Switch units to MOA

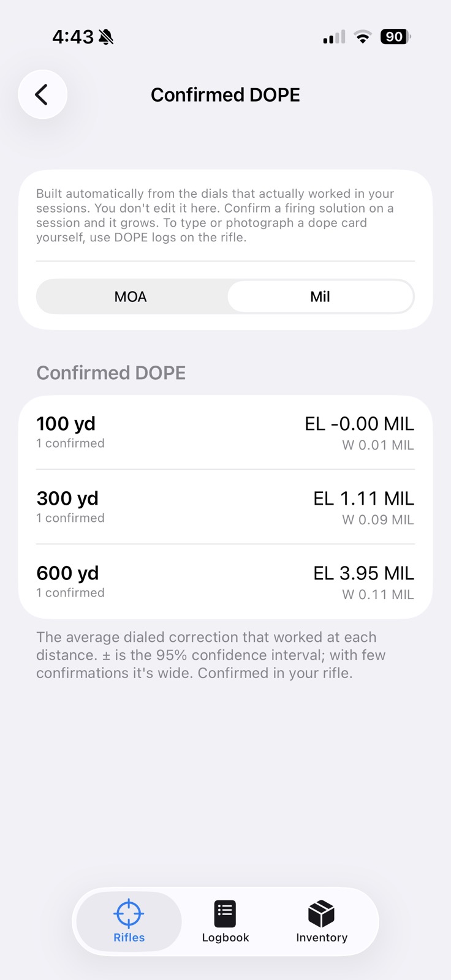(x=131, y=296)
